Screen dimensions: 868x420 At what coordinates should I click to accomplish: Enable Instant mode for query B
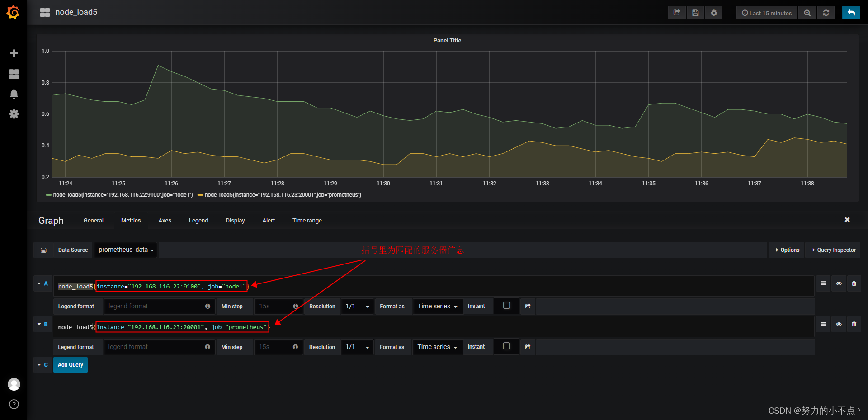[x=506, y=346]
